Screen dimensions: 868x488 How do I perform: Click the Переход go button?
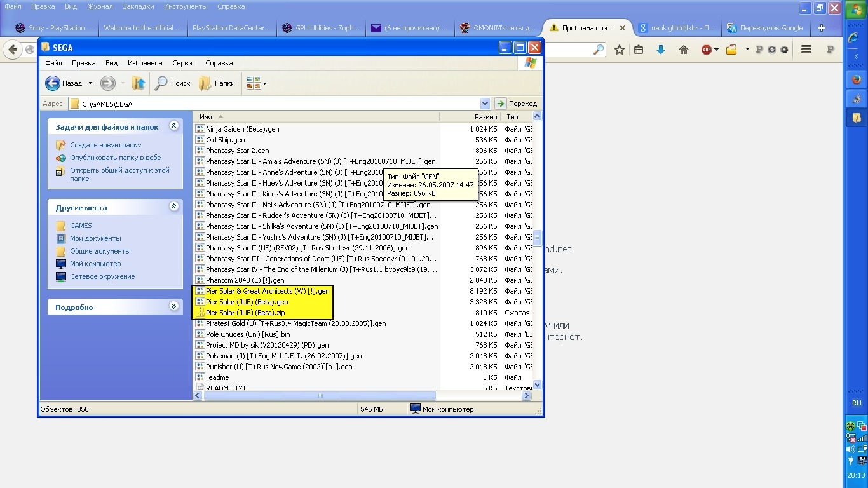[516, 104]
